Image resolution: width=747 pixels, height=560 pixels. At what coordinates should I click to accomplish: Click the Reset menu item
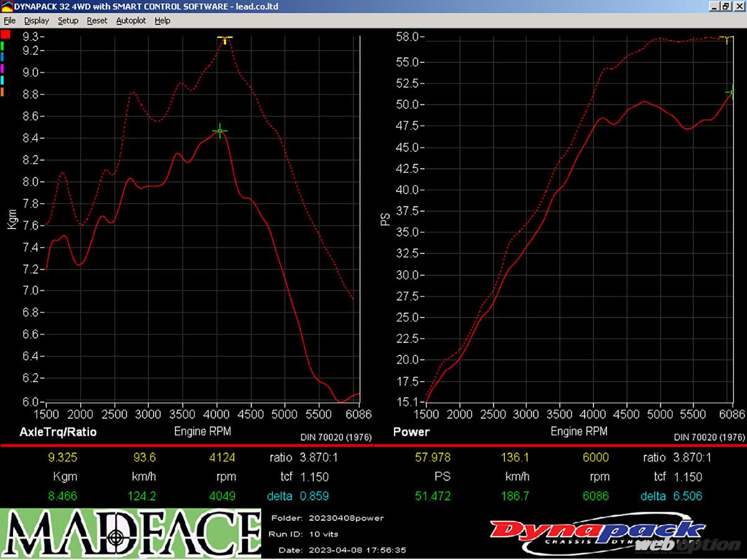tap(97, 21)
